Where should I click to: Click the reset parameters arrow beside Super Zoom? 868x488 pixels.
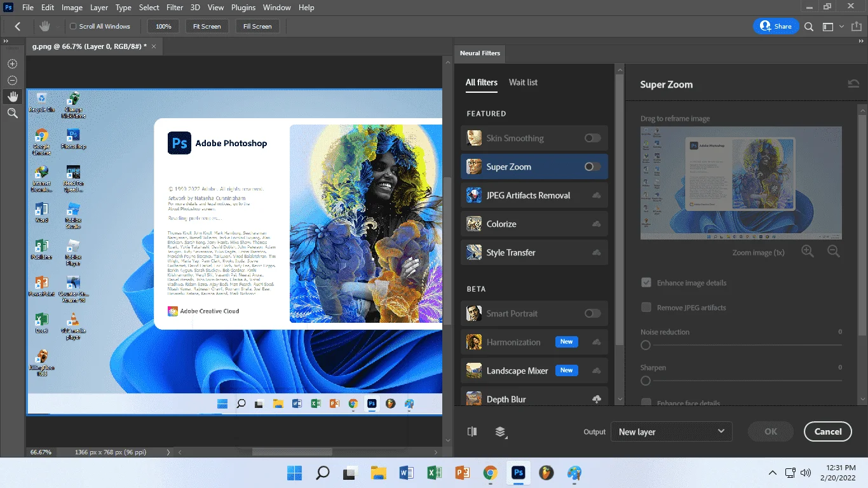point(853,84)
